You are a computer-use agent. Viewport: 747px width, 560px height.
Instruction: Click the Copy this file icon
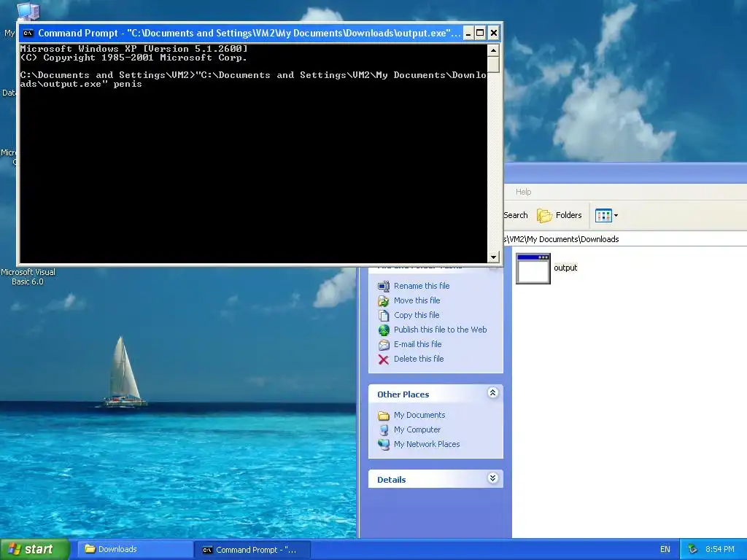click(x=384, y=315)
